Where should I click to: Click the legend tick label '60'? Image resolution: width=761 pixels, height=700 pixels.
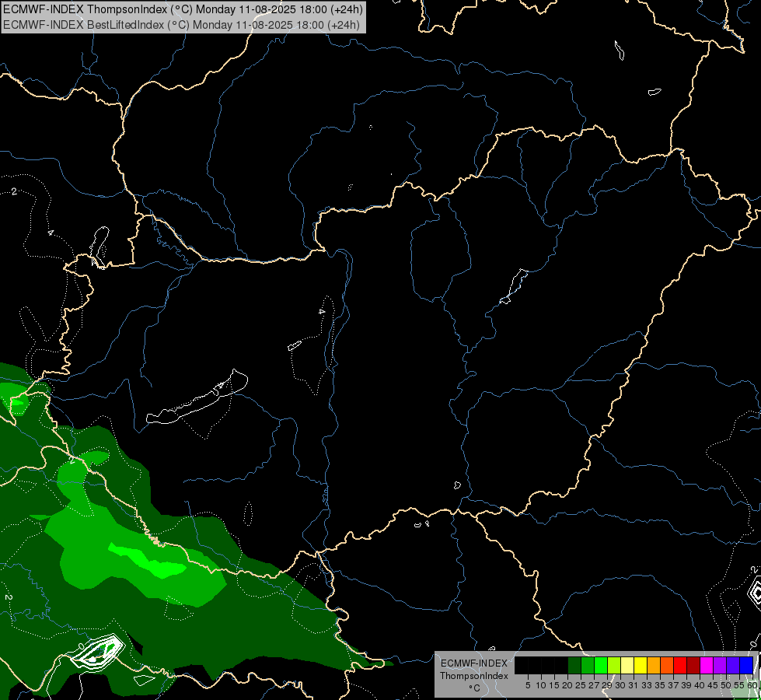pyautogui.click(x=752, y=685)
